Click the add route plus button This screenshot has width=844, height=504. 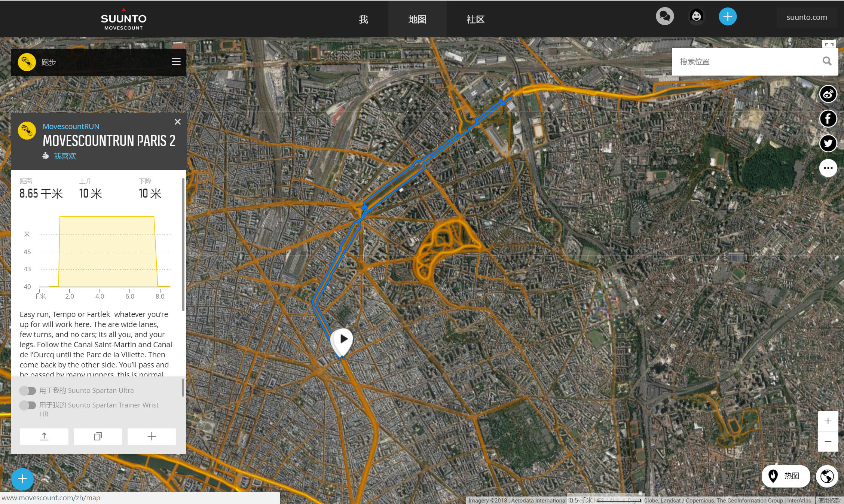pyautogui.click(x=152, y=436)
